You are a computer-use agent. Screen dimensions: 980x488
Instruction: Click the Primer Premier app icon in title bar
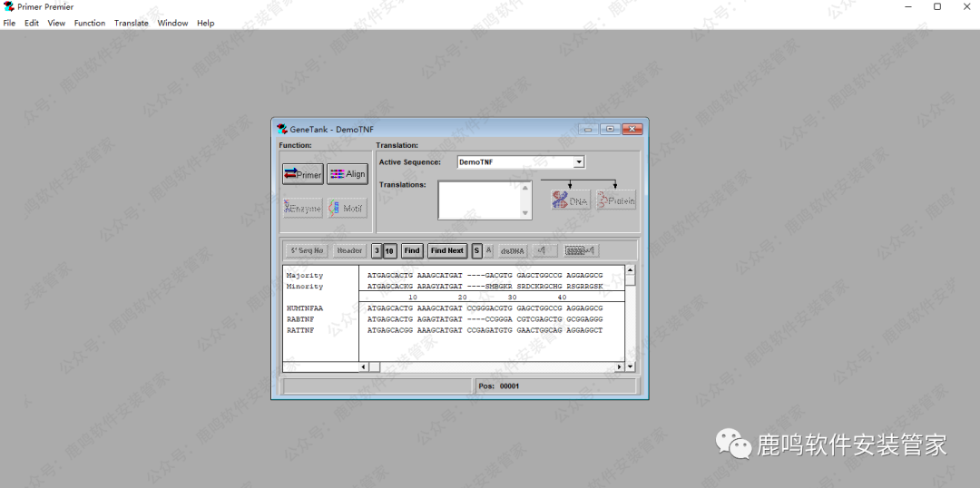[9, 6]
